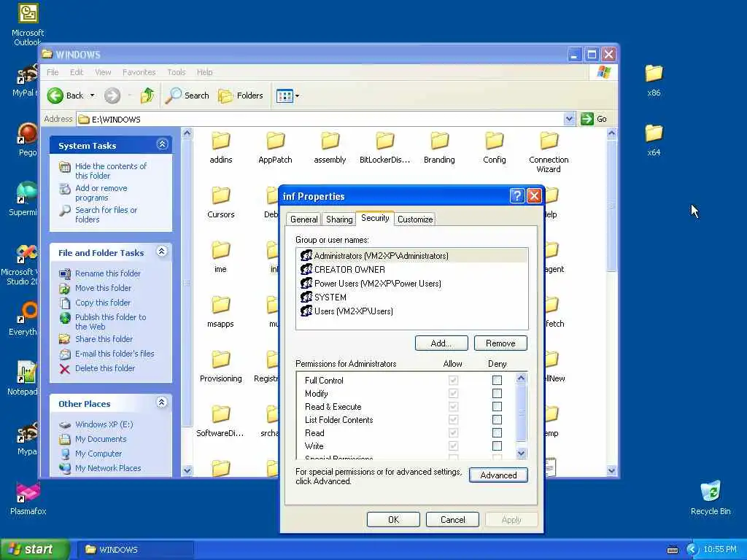This screenshot has width=747, height=560.
Task: Select the SoftwareDi... folder icon
Action: coord(221,415)
